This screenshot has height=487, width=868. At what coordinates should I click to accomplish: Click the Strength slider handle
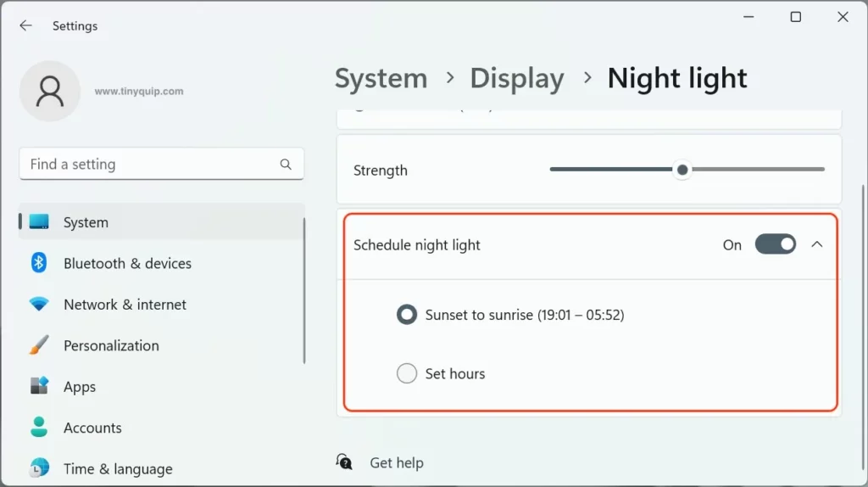(682, 170)
